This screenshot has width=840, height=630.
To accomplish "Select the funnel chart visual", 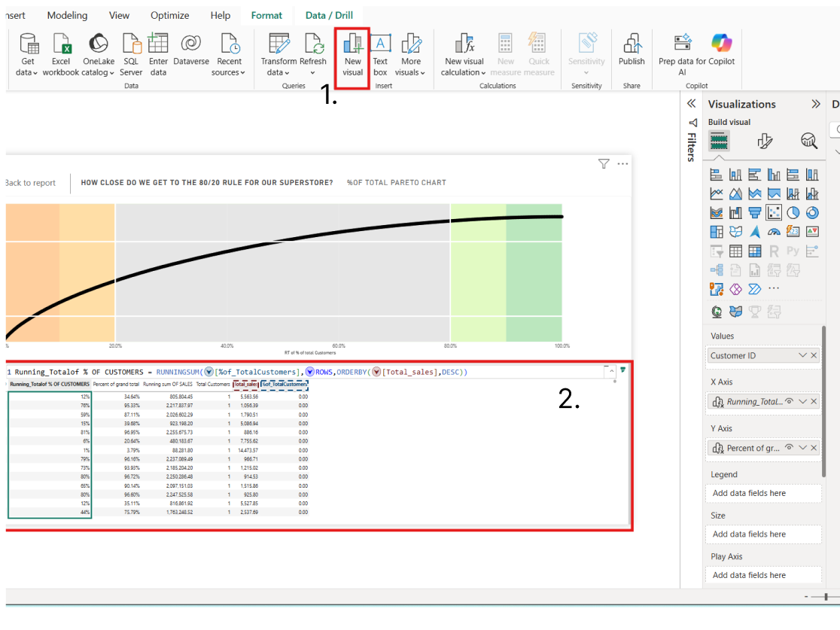I will (755, 213).
